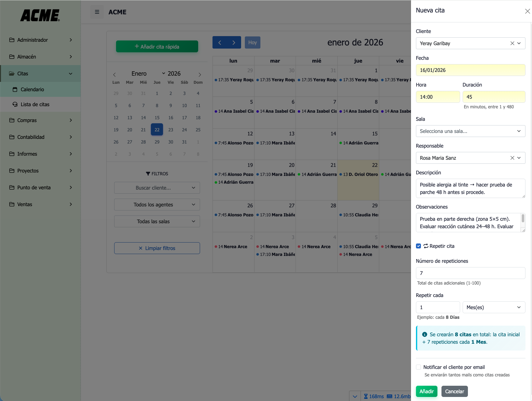The width and height of the screenshot is (532, 401).
Task: Go to previous month in main calendar
Action: tap(220, 43)
